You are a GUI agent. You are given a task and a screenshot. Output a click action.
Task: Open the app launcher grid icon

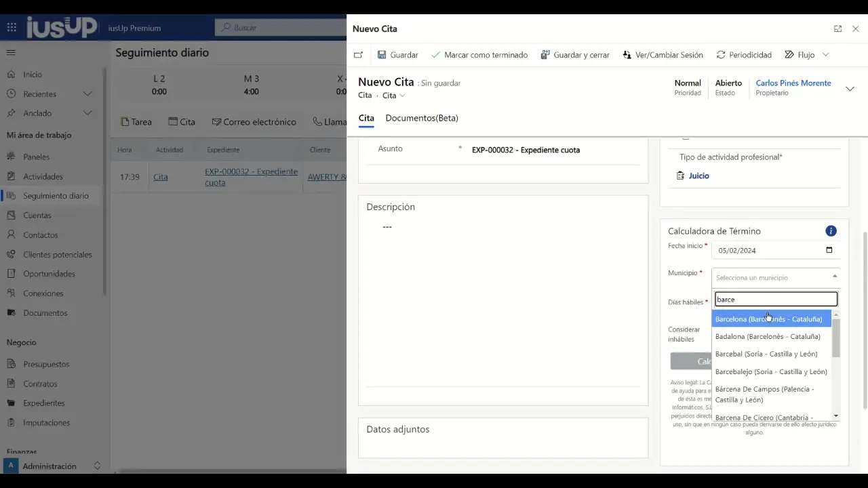12,28
